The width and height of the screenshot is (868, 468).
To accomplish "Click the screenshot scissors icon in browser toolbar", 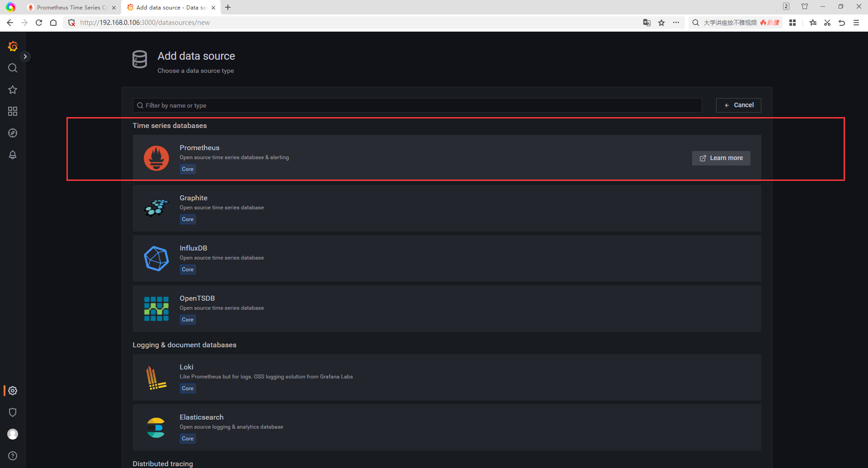I will pyautogui.click(x=827, y=23).
